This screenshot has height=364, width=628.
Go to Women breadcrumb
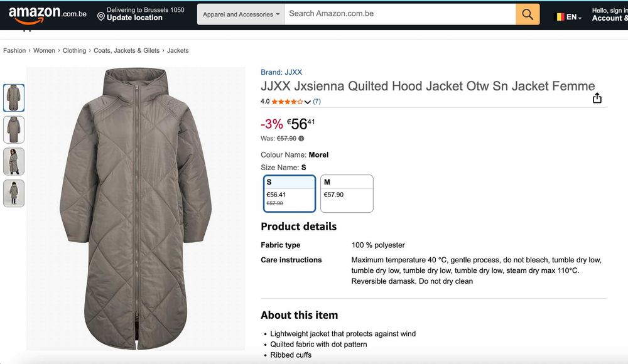44,51
